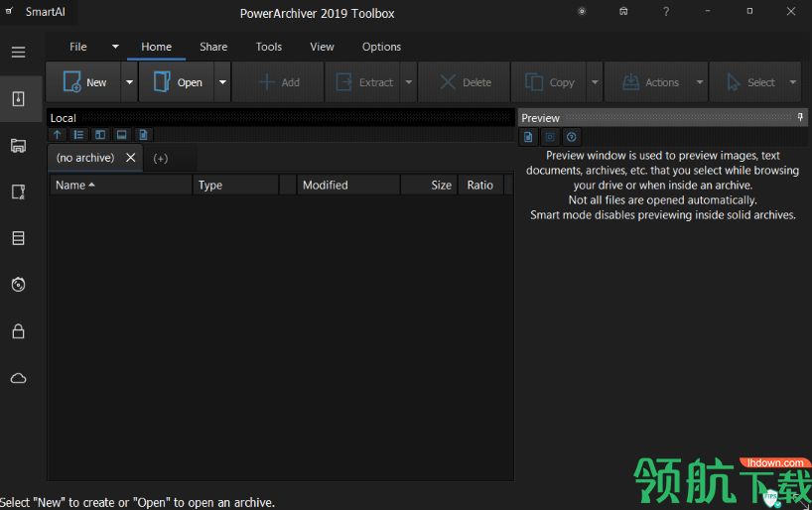812x510 pixels.
Task: Expand the Open button dropdown arrow
Action: coord(222,81)
